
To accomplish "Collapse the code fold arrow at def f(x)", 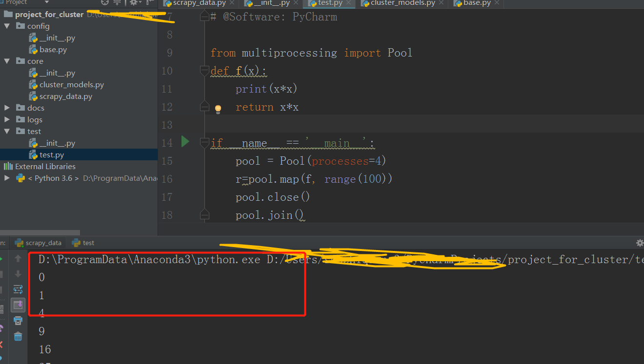I will [204, 70].
